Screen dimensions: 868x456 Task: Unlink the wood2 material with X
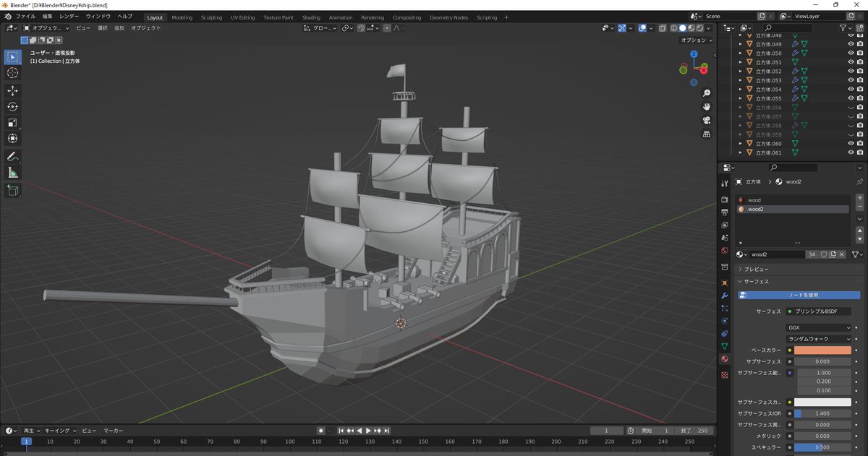tap(843, 254)
